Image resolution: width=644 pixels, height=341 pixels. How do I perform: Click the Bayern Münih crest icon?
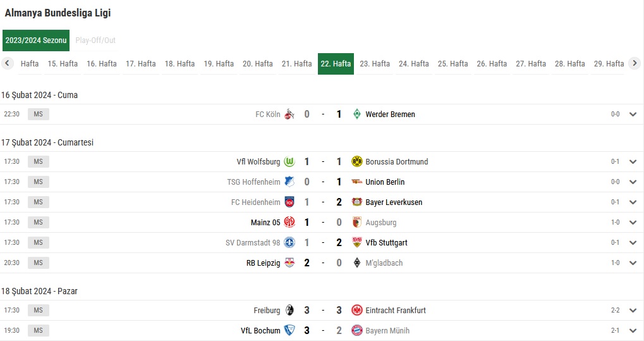click(x=357, y=330)
